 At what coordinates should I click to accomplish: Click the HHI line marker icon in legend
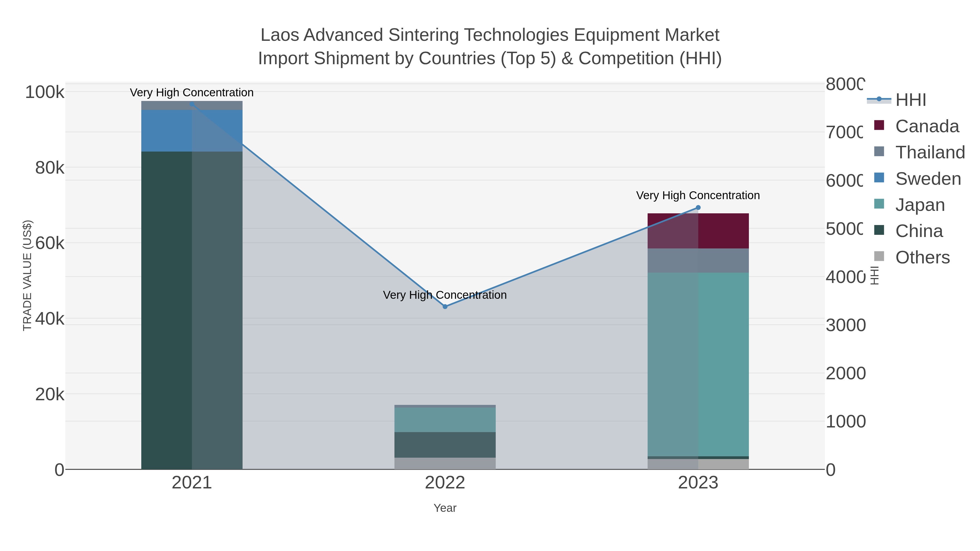[879, 99]
